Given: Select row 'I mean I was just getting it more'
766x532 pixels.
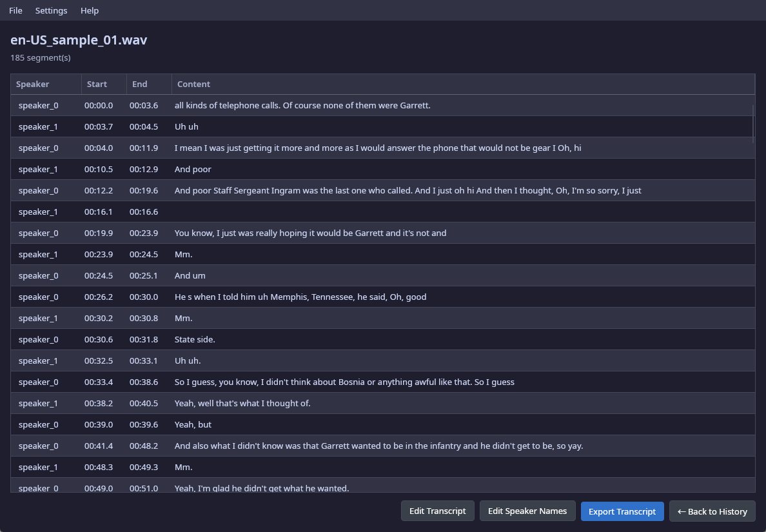Looking at the screenshot, I should click(x=382, y=148).
